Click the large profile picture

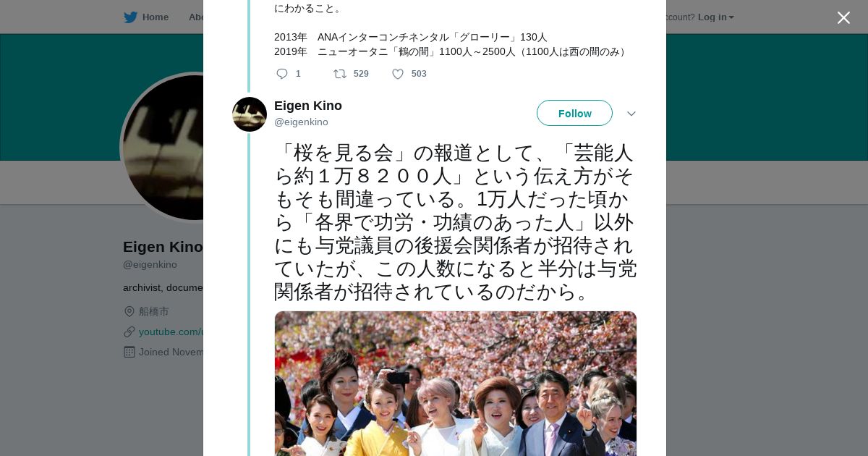tap(163, 148)
